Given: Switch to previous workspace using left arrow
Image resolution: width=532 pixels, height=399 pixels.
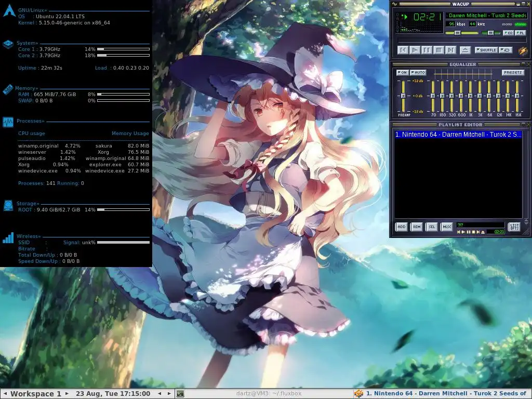Looking at the screenshot, I should tap(5, 394).
